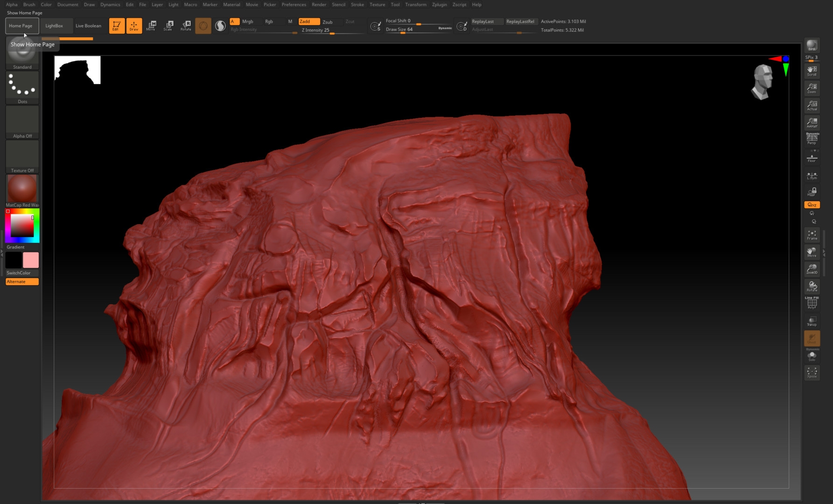
Task: Turn off Zadd sculpt mode
Action: [309, 21]
